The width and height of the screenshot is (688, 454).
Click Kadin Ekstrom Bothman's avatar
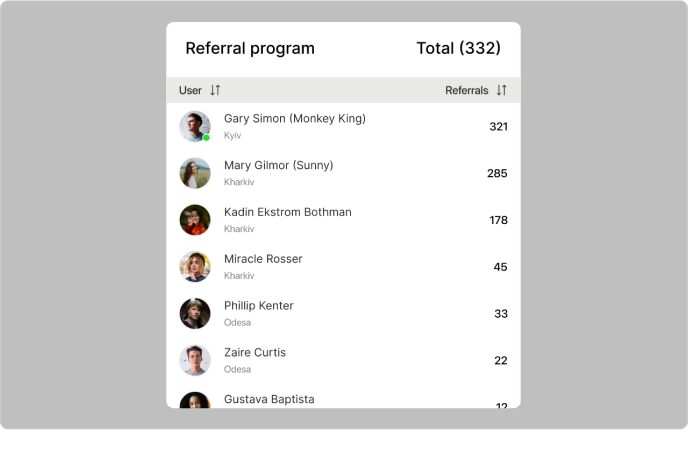point(195,220)
